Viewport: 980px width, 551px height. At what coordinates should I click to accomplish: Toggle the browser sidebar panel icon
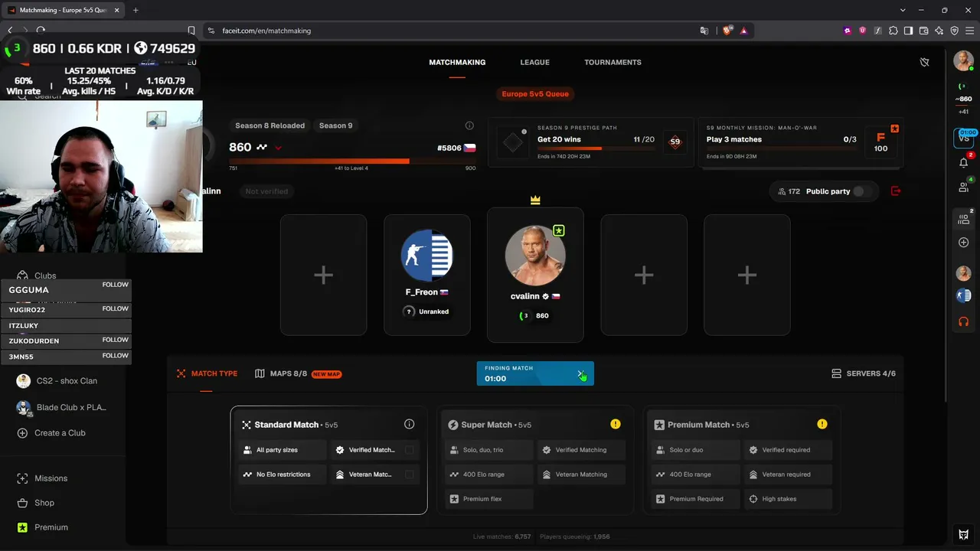pyautogui.click(x=908, y=31)
